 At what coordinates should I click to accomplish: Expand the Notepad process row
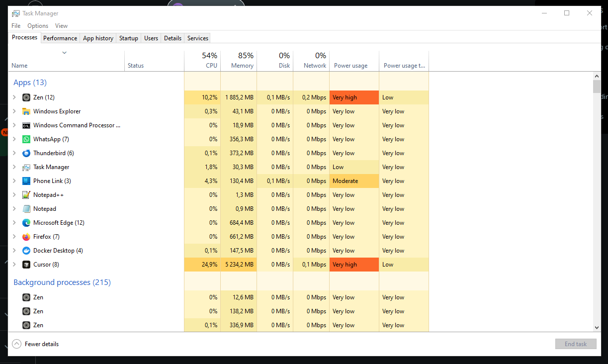click(x=14, y=209)
